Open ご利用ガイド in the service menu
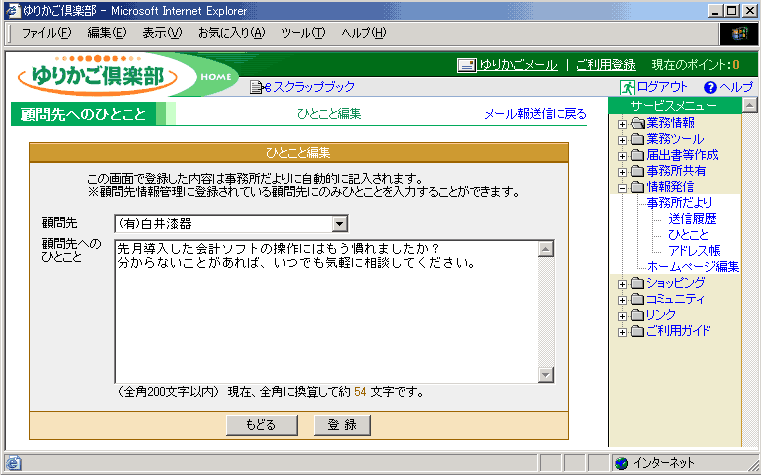The height and width of the screenshot is (475, 761). (678, 331)
